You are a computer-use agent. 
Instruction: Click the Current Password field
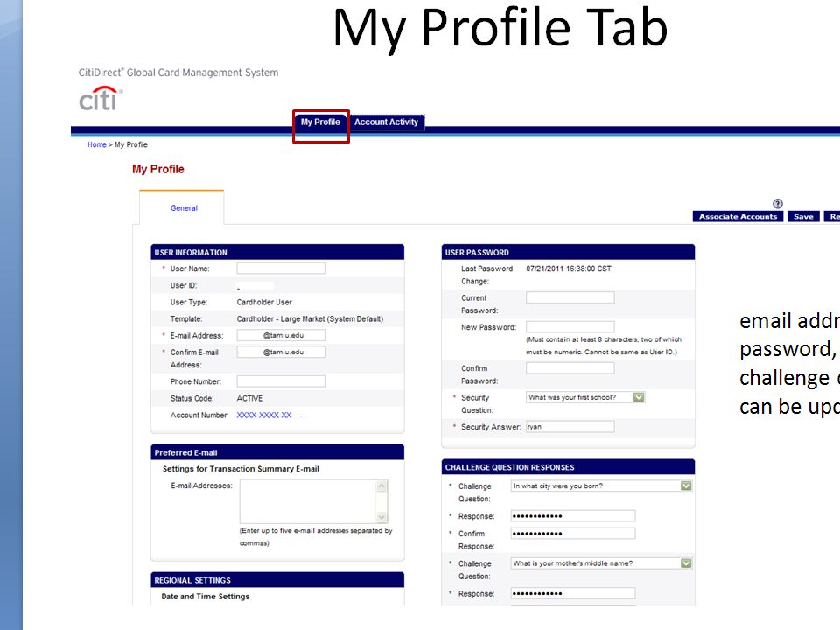tap(570, 297)
